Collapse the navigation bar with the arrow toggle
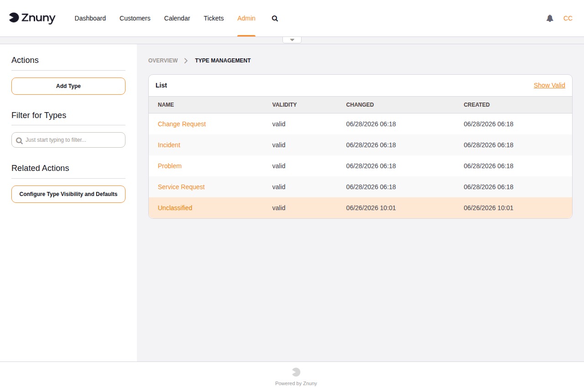This screenshot has height=392, width=584. tap(292, 40)
